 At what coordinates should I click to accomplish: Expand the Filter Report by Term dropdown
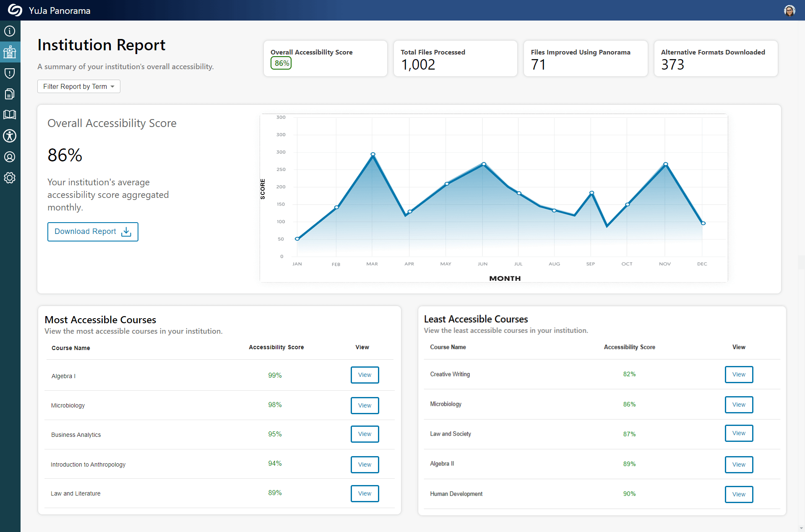coord(78,86)
